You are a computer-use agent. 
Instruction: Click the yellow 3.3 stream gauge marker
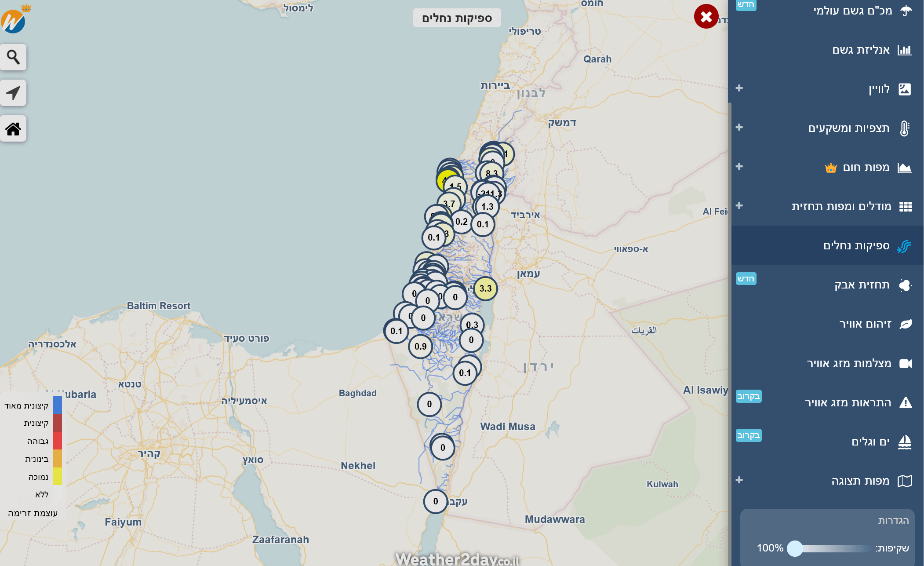[x=485, y=289]
